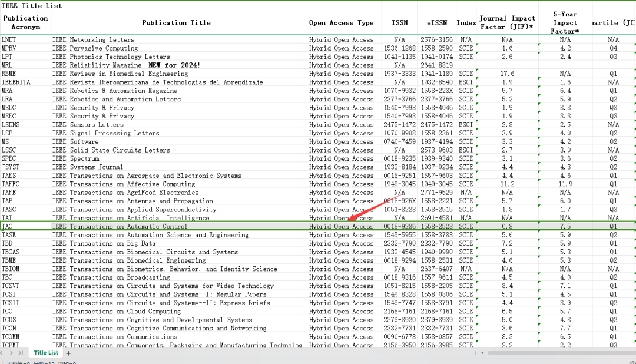Select the TAP acronym cell
Screen dimensions: 636x364
(25, 201)
